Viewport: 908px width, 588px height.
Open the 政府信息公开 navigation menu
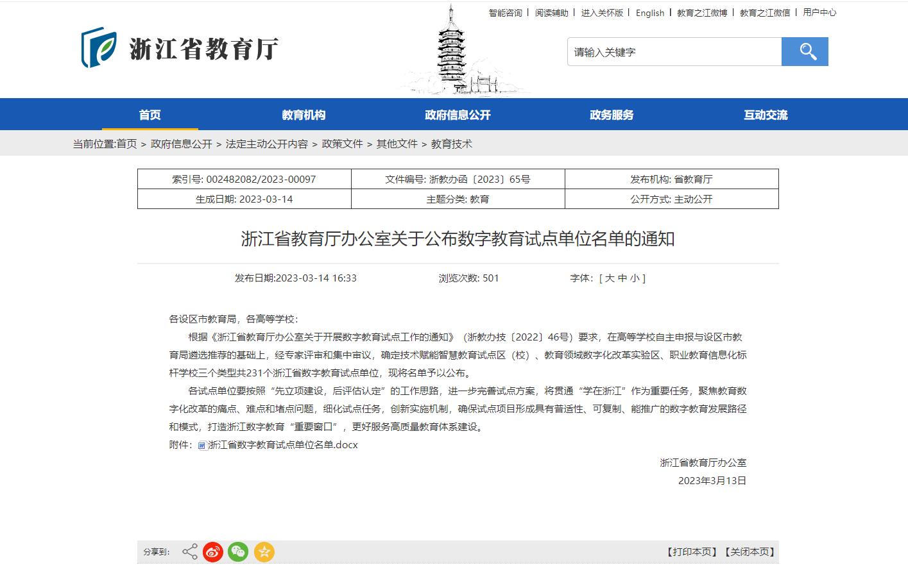[x=458, y=115]
